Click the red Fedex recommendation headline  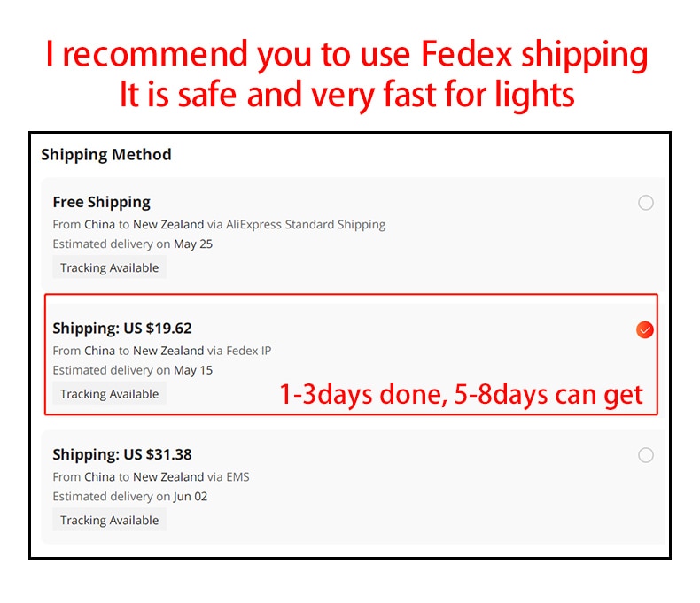coord(346,55)
